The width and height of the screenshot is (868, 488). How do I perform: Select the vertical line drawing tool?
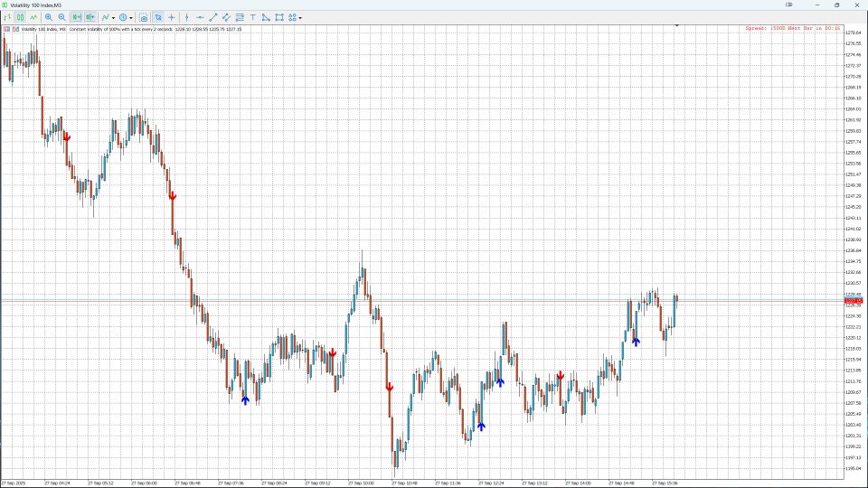(x=186, y=18)
